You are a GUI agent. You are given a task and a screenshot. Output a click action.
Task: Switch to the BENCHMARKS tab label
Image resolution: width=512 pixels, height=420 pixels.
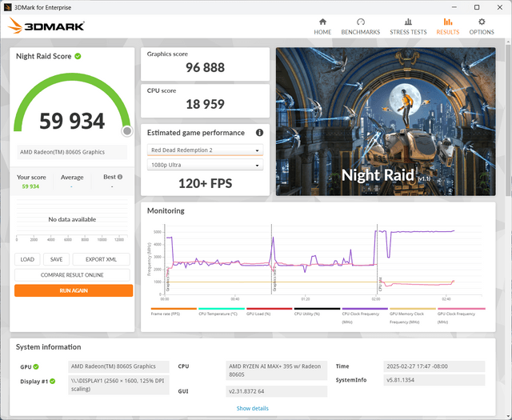tap(361, 32)
